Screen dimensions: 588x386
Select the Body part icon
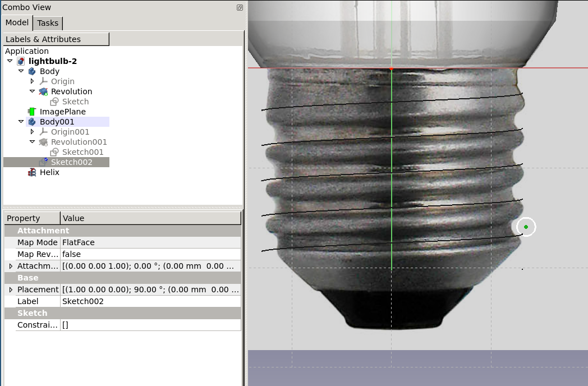[32, 71]
